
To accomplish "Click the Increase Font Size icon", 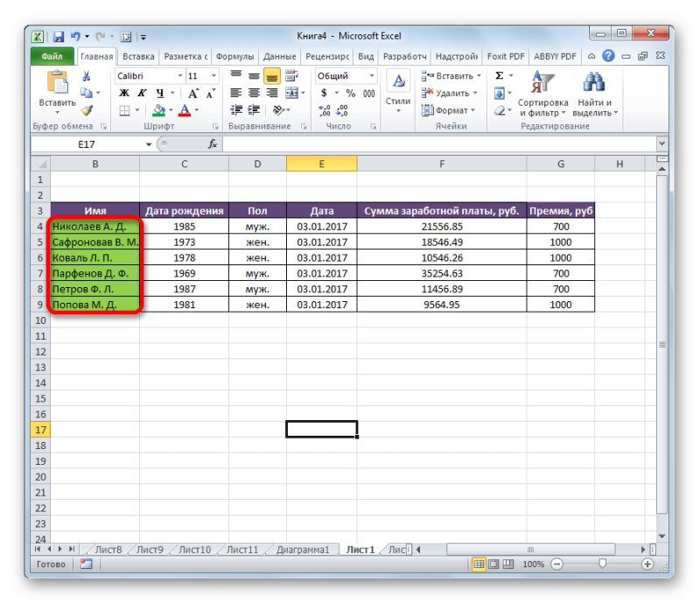I will point(192,94).
